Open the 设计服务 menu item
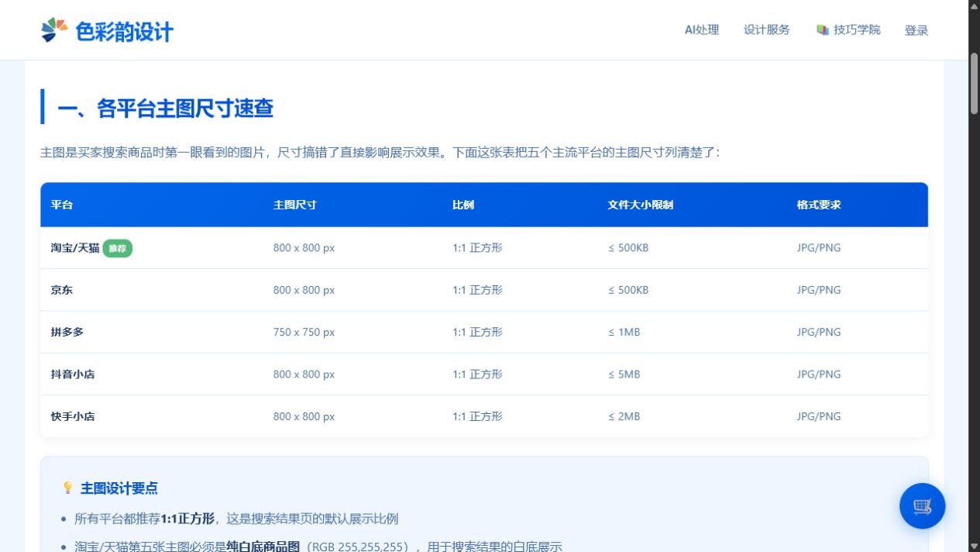Viewport: 980px width, 552px height. click(x=767, y=30)
